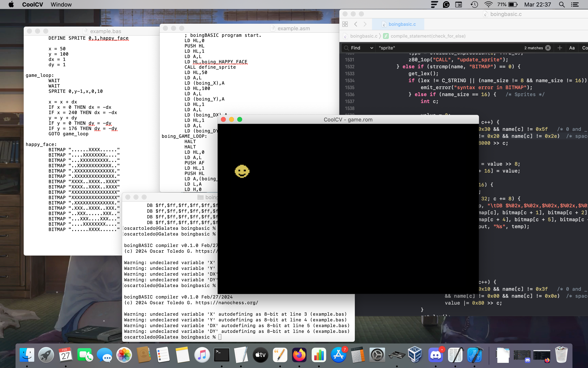The image size is (588, 368).
Task: Clear the "sprite" search text in Xcode
Action: [548, 48]
